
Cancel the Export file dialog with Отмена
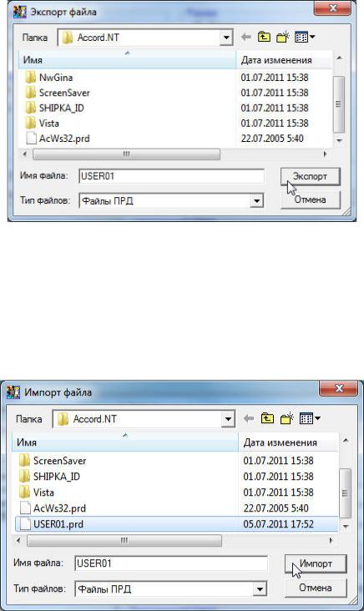pyautogui.click(x=311, y=199)
